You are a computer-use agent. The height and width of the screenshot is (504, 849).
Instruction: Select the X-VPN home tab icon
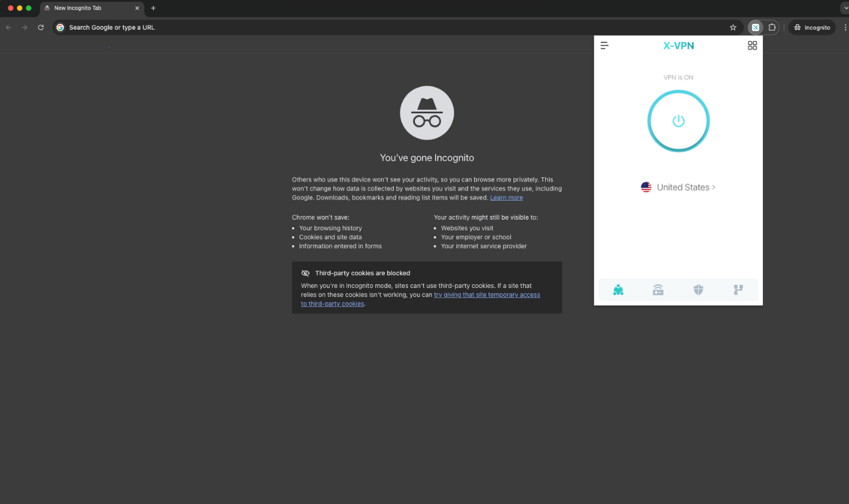pyautogui.click(x=618, y=290)
